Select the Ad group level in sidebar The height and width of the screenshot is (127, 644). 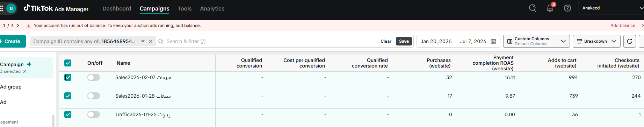[11, 87]
